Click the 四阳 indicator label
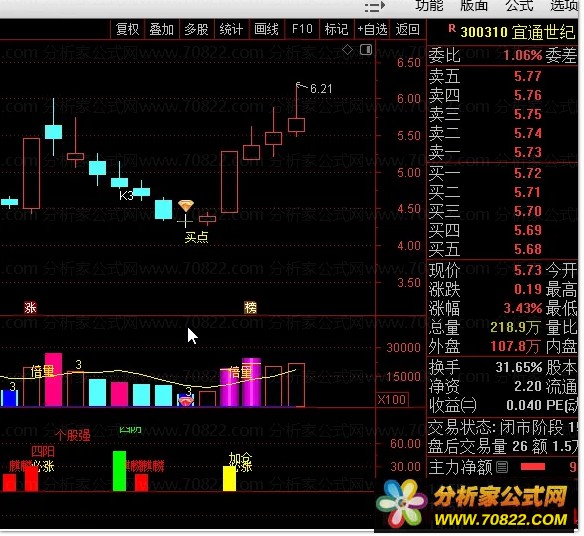 43,451
